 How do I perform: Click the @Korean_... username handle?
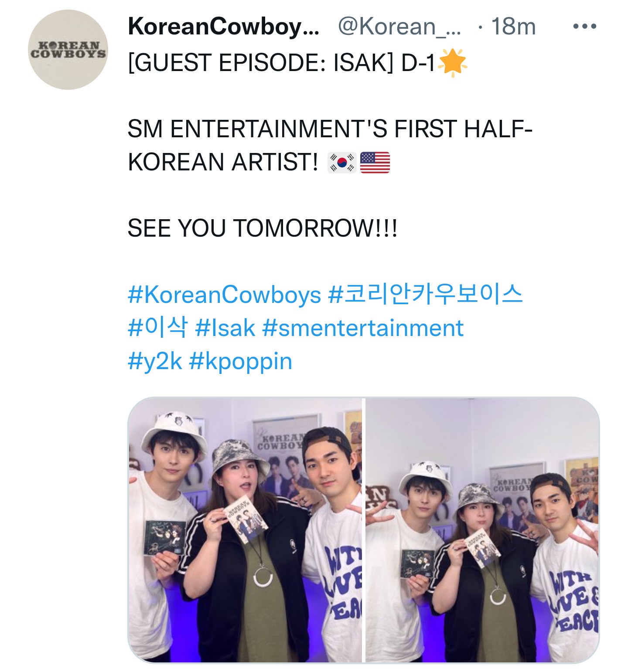pos(399,27)
